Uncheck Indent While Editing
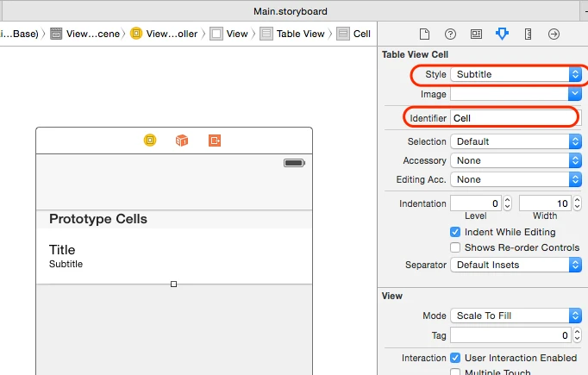This screenshot has width=588, height=375. 455,232
